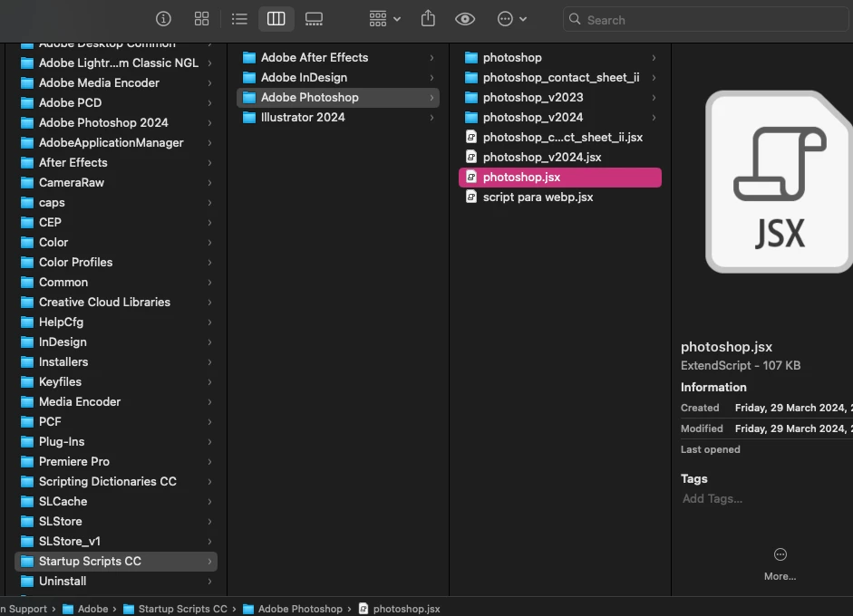This screenshot has height=616, width=853.
Task: Select the Adobe Photoshop folder
Action: point(338,98)
